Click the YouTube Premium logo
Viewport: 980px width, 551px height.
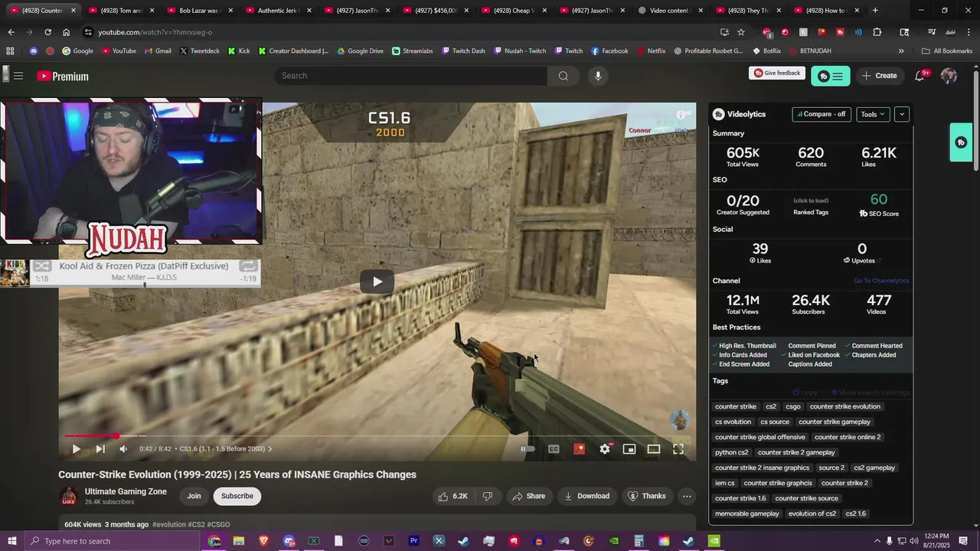[63, 77]
